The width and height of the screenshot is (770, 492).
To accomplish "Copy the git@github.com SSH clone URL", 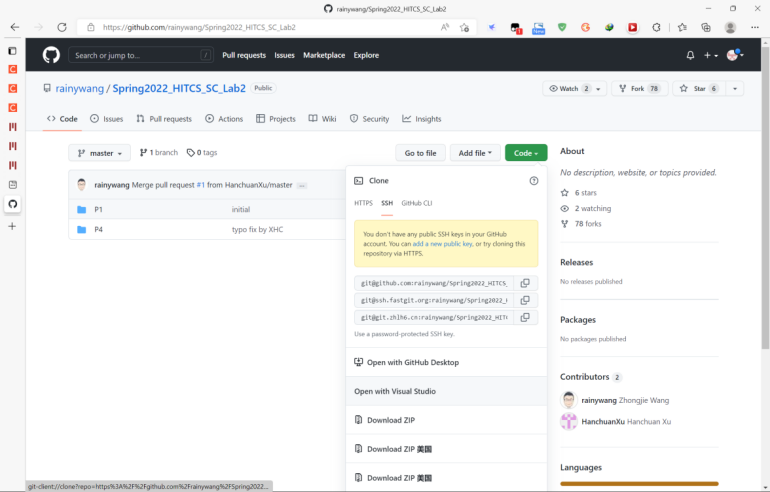I will point(525,283).
